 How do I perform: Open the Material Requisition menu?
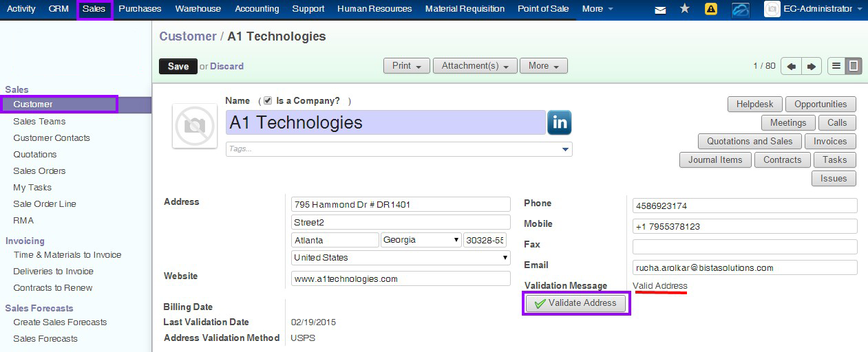(465, 9)
